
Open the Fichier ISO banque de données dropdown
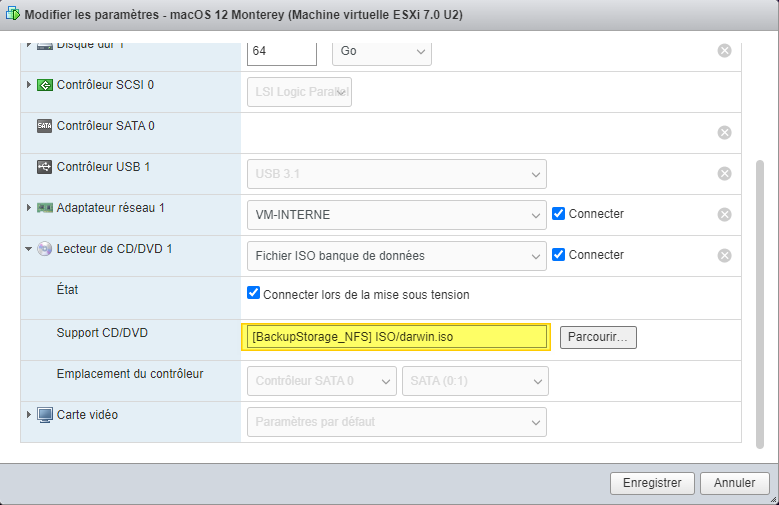[397, 256]
